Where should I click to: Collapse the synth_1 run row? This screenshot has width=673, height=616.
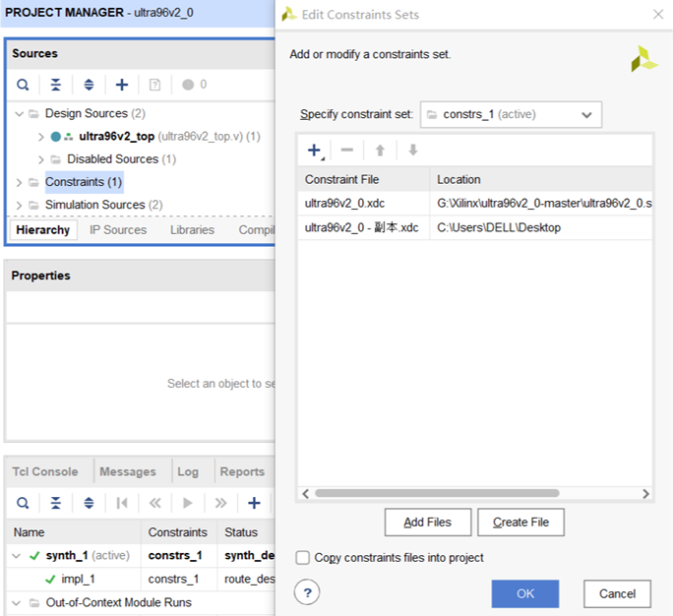coord(17,556)
